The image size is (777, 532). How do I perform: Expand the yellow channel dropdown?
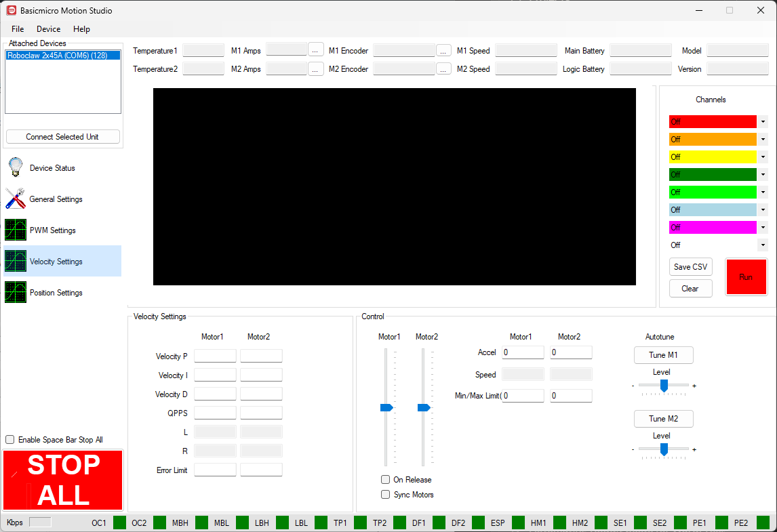point(763,157)
